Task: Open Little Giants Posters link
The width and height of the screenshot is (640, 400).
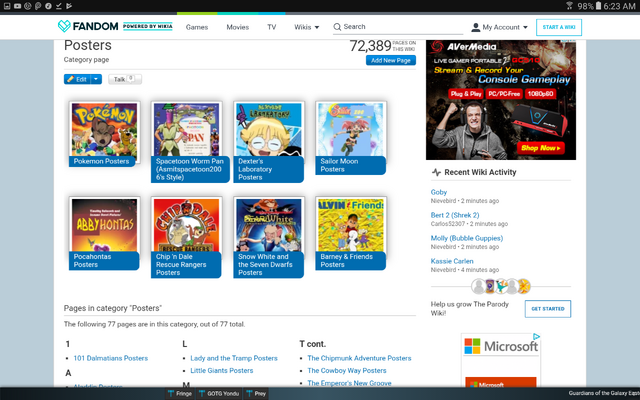Action: (222, 371)
